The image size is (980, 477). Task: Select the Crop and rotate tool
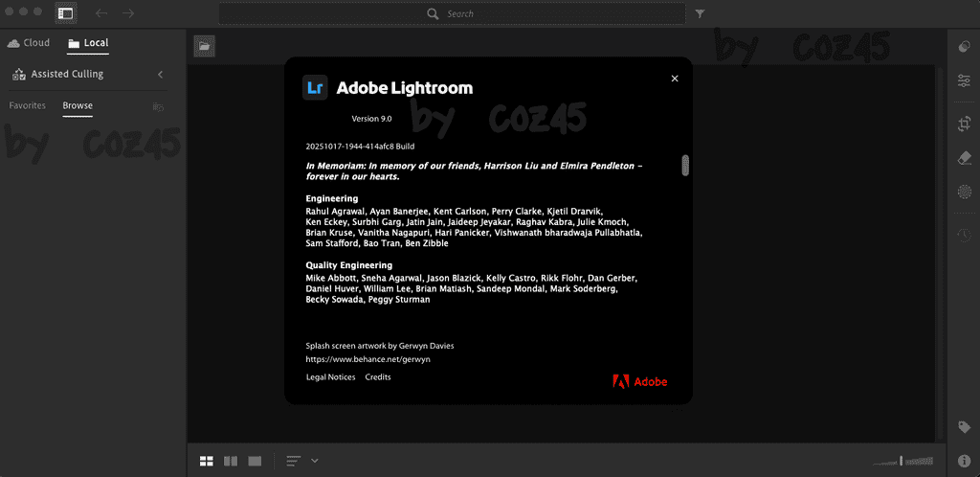965,124
